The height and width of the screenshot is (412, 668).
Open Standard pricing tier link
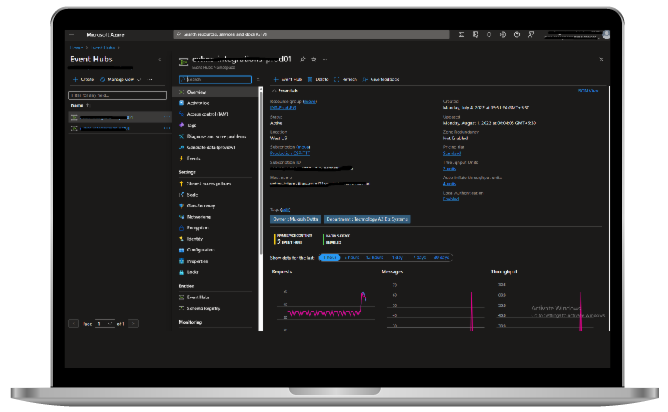pyautogui.click(x=452, y=153)
